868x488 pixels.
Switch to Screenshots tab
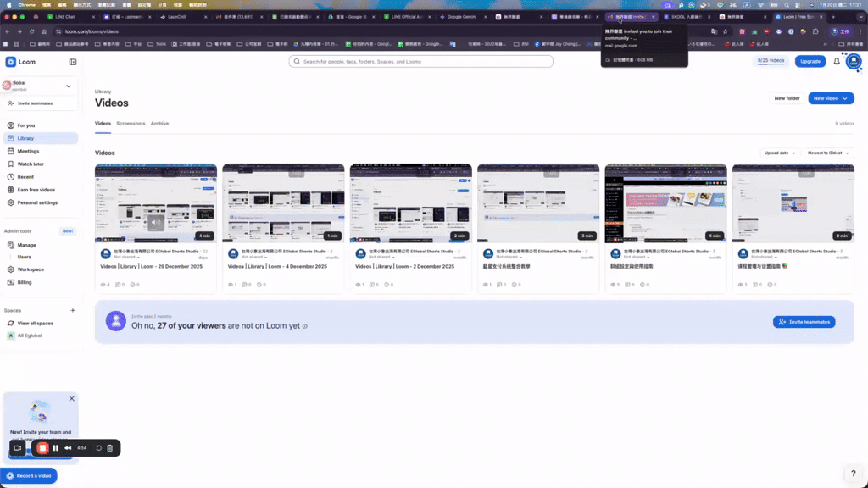(131, 124)
